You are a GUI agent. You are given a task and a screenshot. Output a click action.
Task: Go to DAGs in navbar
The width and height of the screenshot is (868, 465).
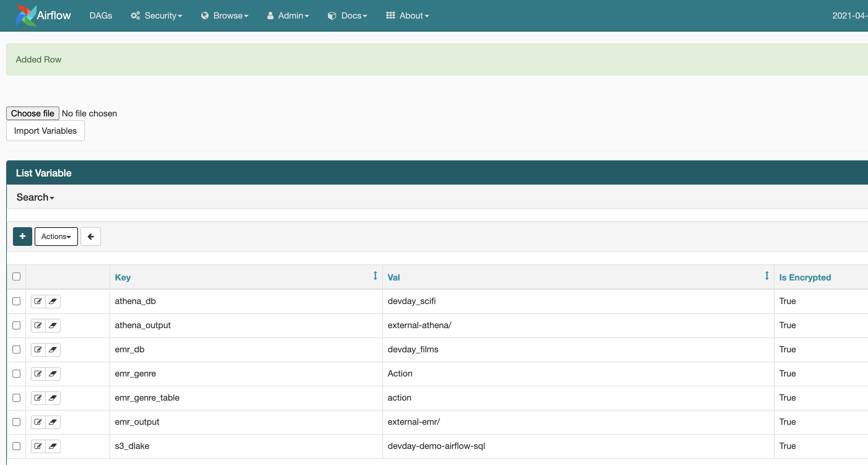coord(101,15)
